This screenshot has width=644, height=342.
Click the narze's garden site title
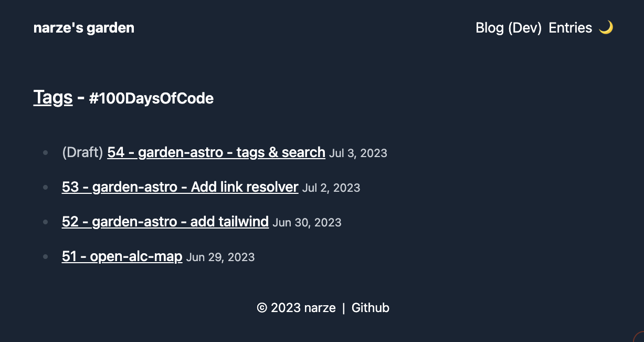click(84, 28)
